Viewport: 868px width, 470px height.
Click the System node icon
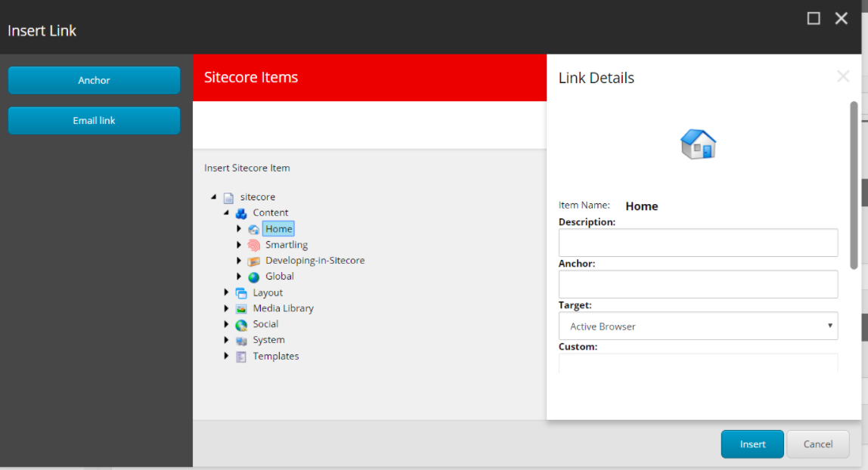pyautogui.click(x=241, y=341)
